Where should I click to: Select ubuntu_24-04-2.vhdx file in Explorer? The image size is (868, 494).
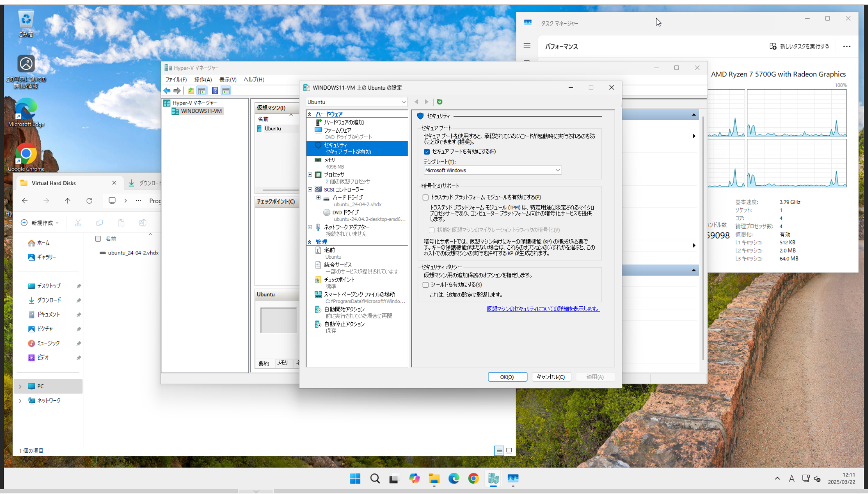click(x=133, y=253)
